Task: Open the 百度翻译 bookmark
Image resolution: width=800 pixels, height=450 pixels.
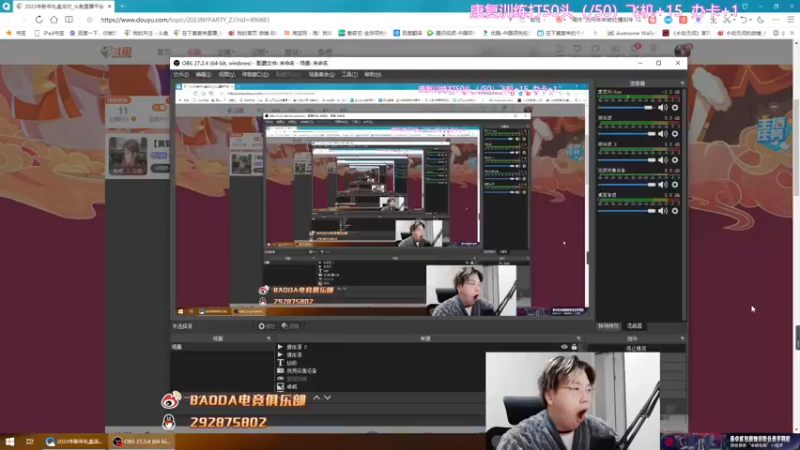Action: click(x=409, y=33)
